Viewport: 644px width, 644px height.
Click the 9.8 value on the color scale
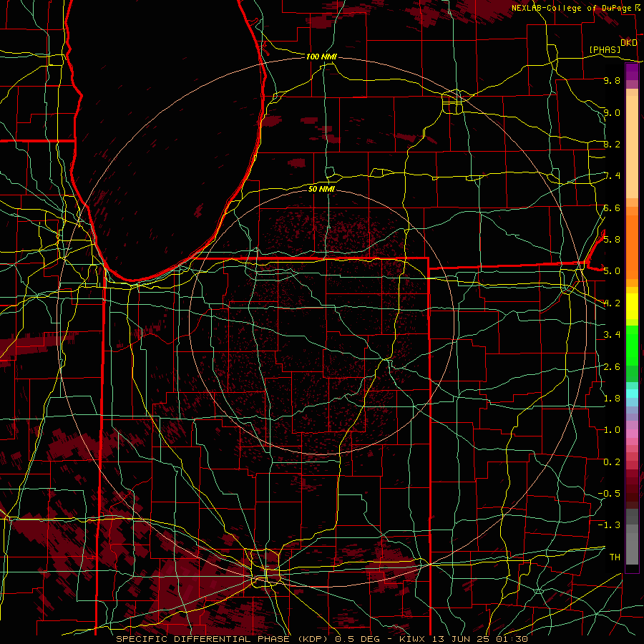pos(612,80)
